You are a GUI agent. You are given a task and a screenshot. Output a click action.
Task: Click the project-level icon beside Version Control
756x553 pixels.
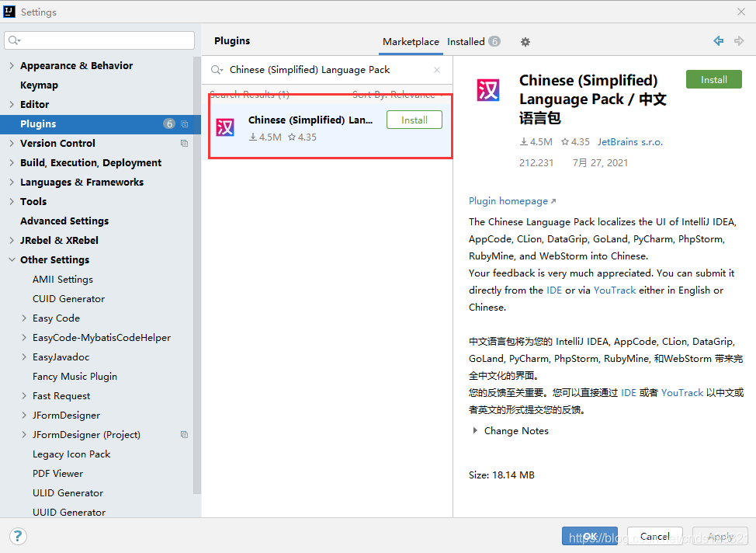point(184,144)
